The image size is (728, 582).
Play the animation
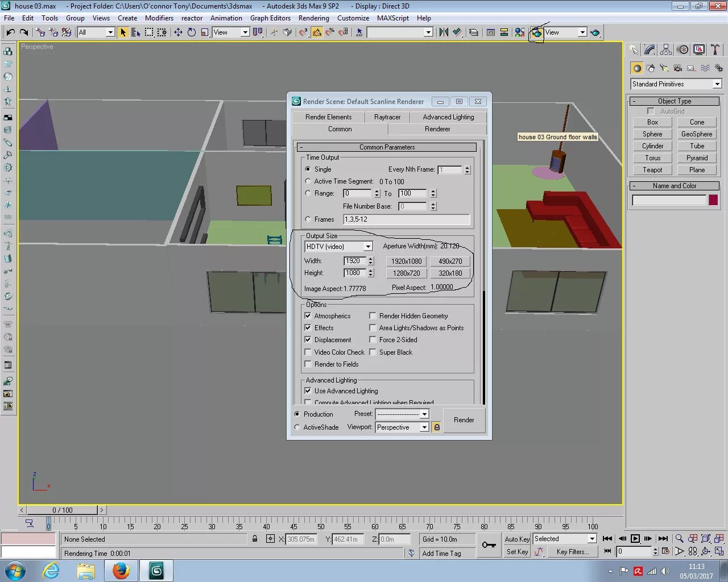(x=635, y=538)
